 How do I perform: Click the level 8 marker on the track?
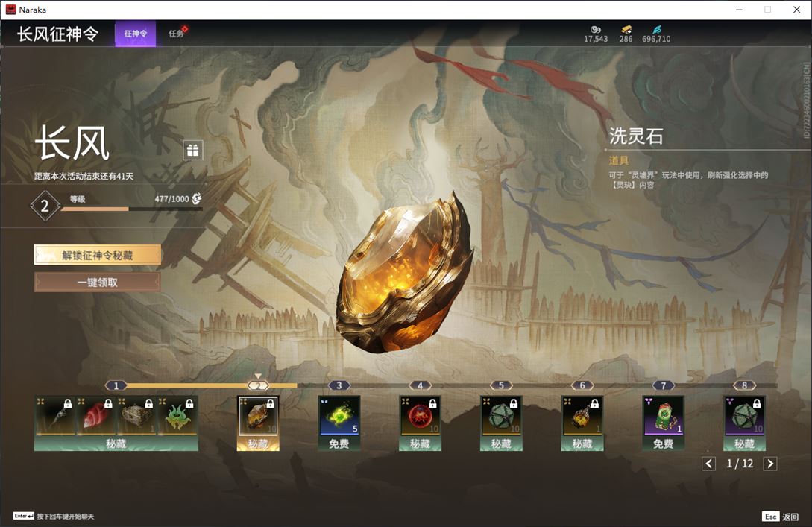[x=744, y=385]
